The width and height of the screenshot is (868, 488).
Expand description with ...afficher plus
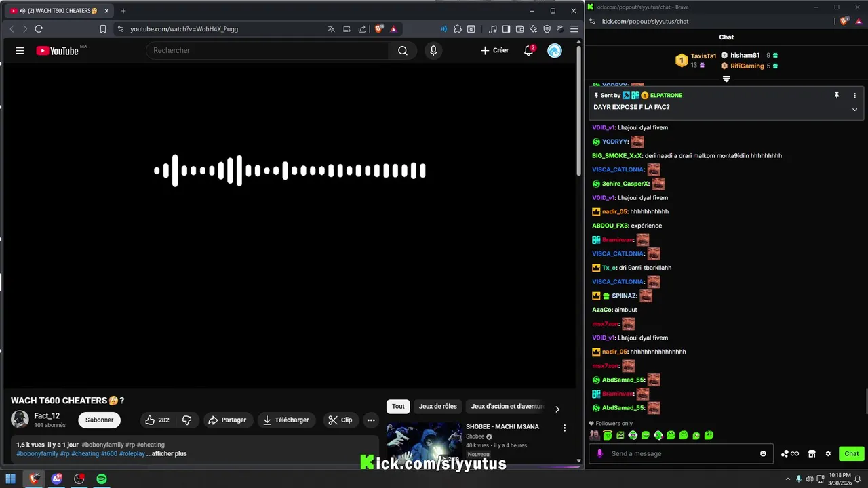[166, 454]
